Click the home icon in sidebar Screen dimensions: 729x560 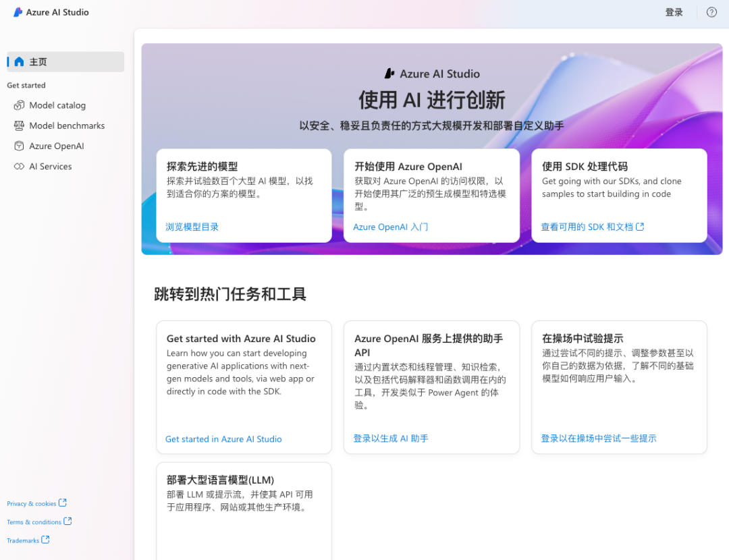pyautogui.click(x=19, y=62)
